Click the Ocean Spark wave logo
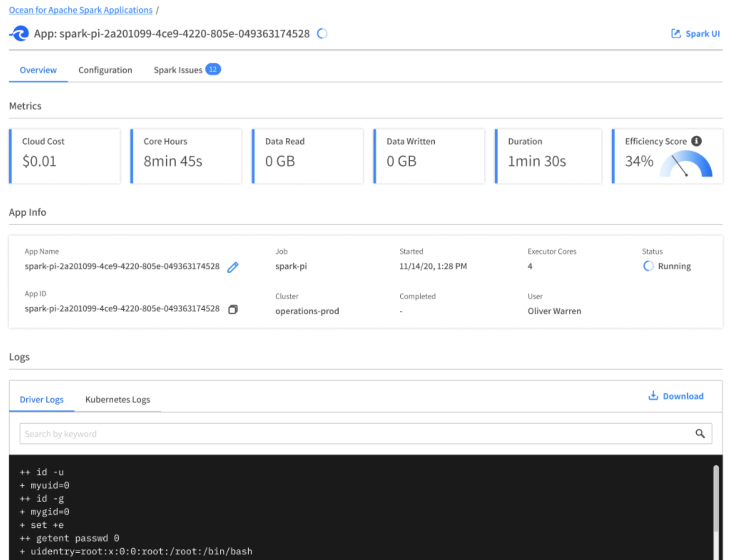The width and height of the screenshot is (729, 560). pos(19,34)
